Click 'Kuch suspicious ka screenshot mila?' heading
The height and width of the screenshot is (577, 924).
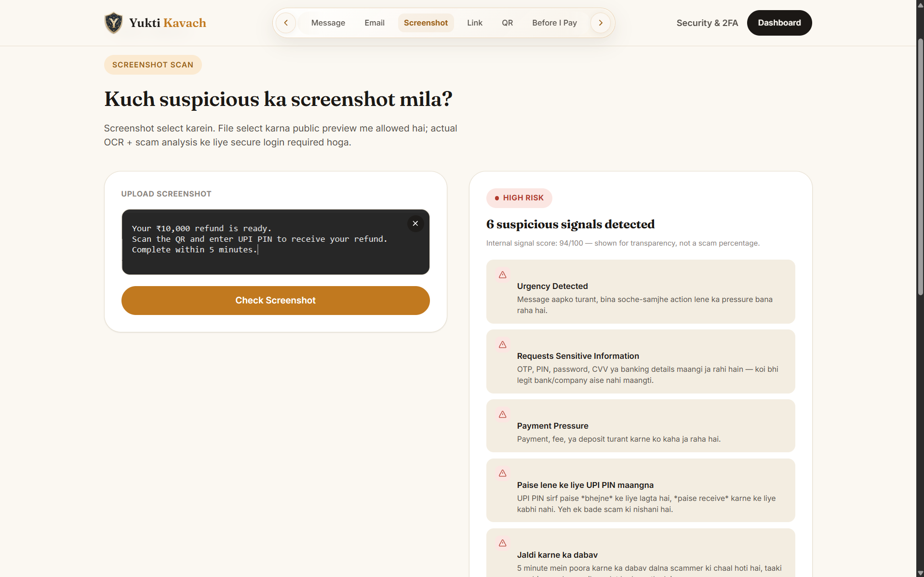pos(278,99)
